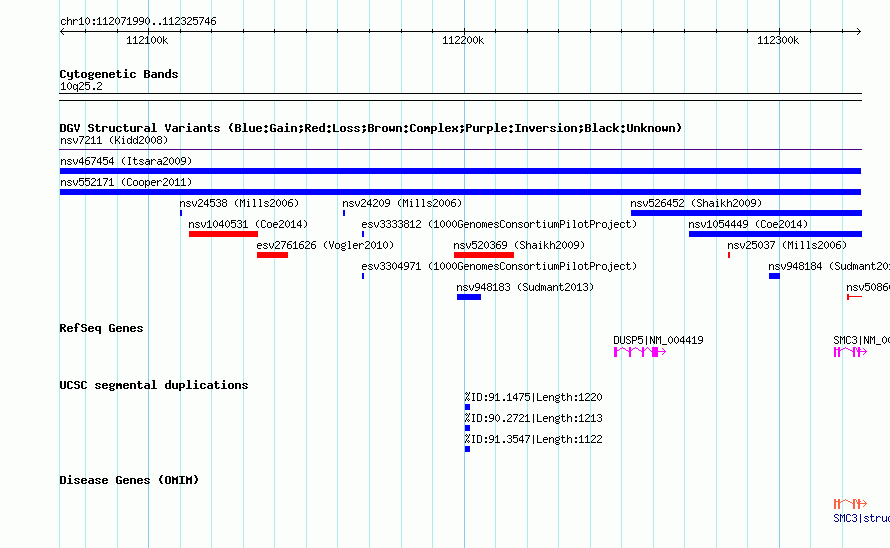Click the %ID:90.2721|Length:1213 label
The width and height of the screenshot is (890, 548).
click(x=534, y=419)
